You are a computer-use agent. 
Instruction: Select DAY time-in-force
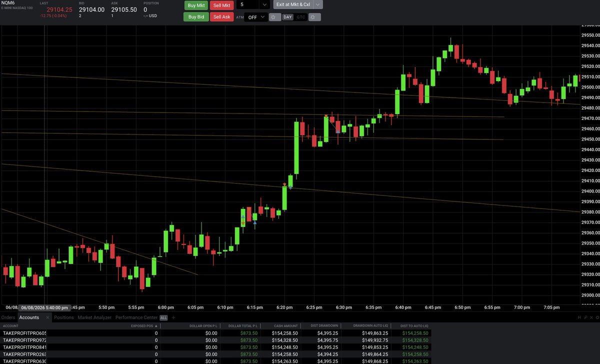pos(287,17)
